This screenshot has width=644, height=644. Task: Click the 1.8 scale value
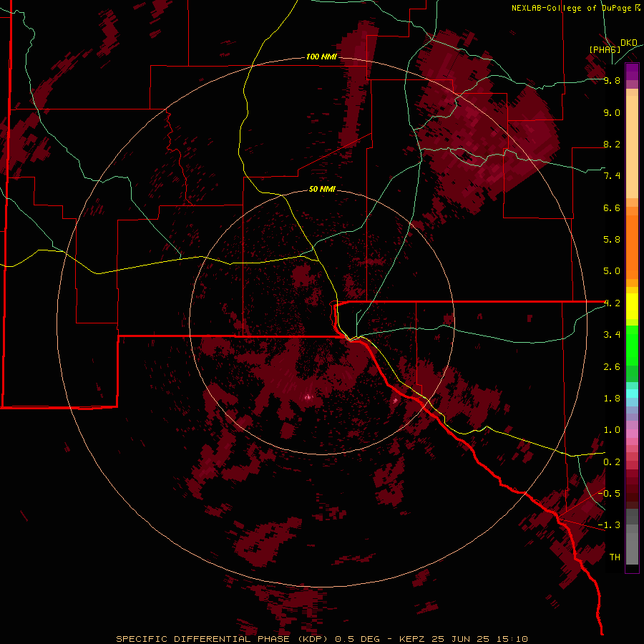[612, 399]
